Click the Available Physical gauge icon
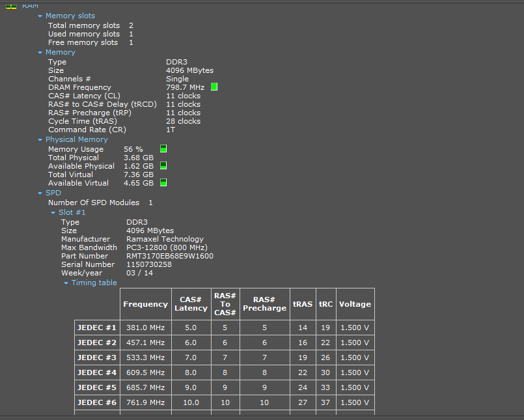The image size is (524, 420). (163, 166)
